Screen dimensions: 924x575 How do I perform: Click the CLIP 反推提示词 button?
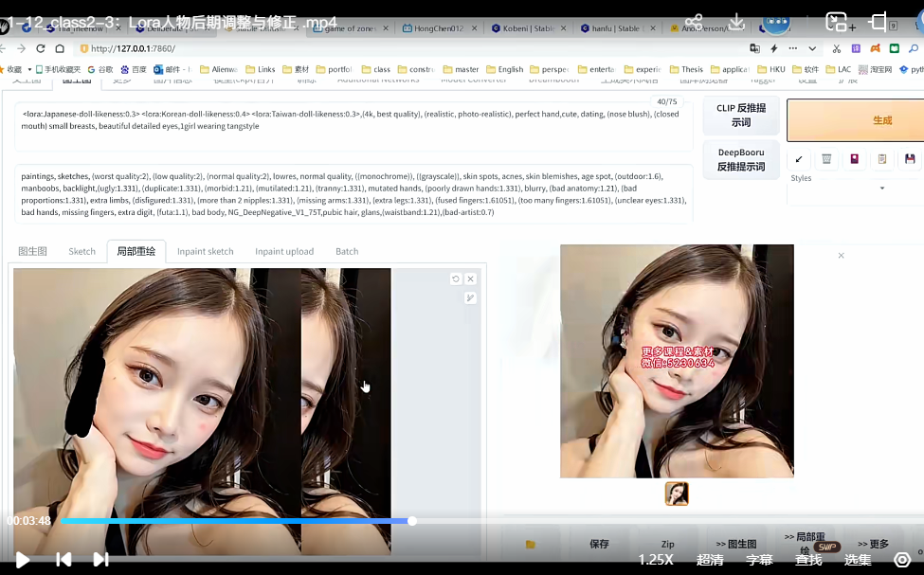(x=741, y=116)
